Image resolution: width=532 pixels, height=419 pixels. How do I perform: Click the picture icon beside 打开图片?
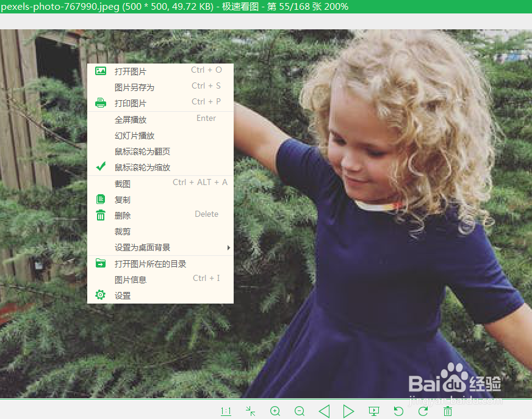101,71
